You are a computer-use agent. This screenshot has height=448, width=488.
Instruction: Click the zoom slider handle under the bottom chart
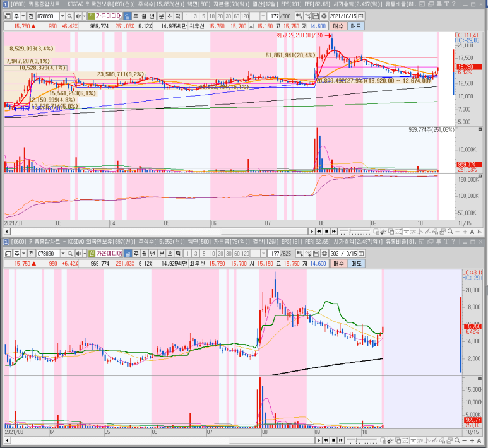357,440
